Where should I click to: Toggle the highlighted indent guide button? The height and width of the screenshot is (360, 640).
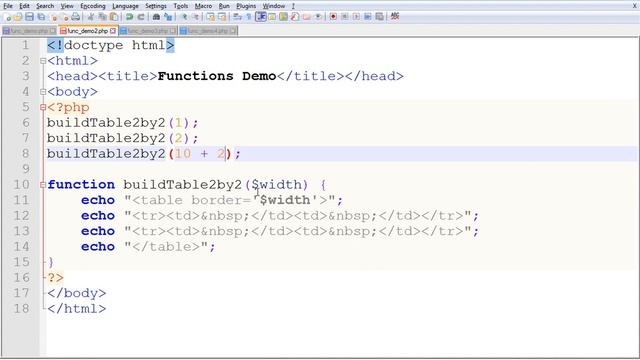pyautogui.click(x=260, y=17)
